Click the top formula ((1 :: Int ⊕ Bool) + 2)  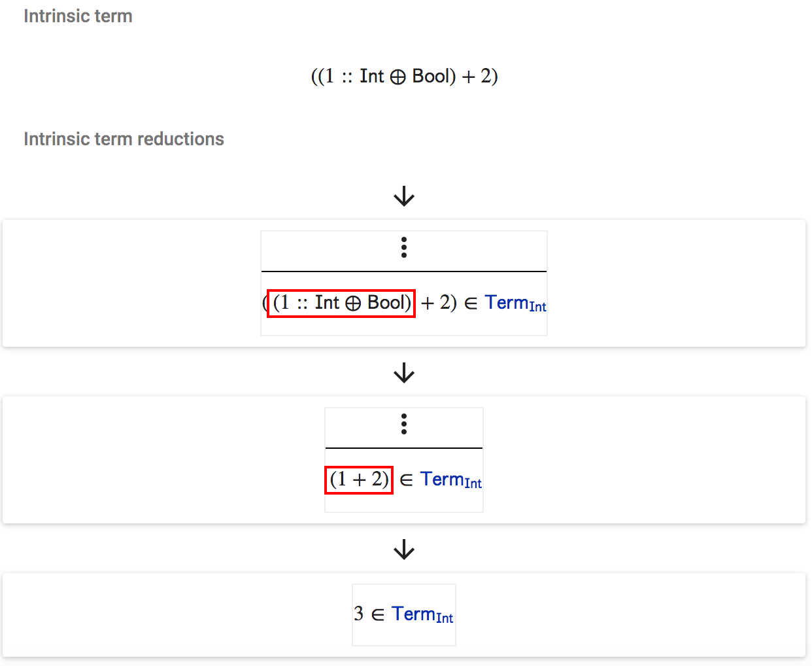tap(404, 76)
